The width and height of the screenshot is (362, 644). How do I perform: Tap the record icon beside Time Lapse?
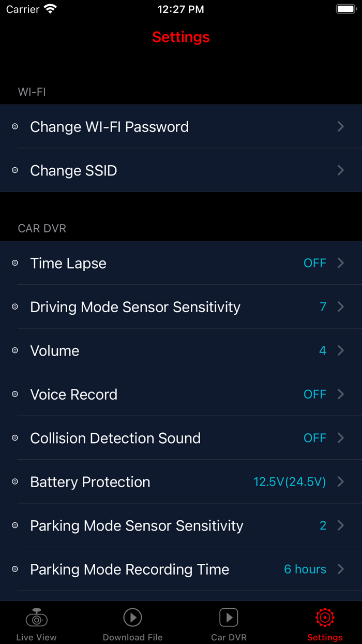pos(14,263)
